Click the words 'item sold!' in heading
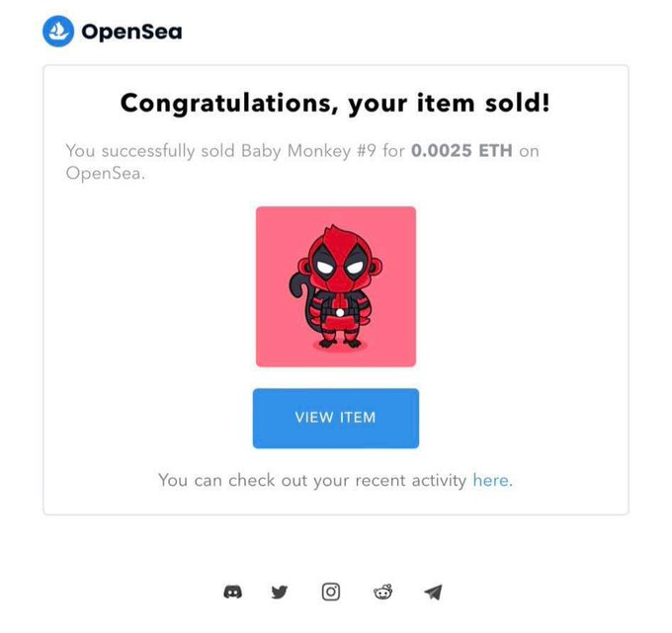Image resolution: width=672 pixels, height=633 pixels. point(483,103)
